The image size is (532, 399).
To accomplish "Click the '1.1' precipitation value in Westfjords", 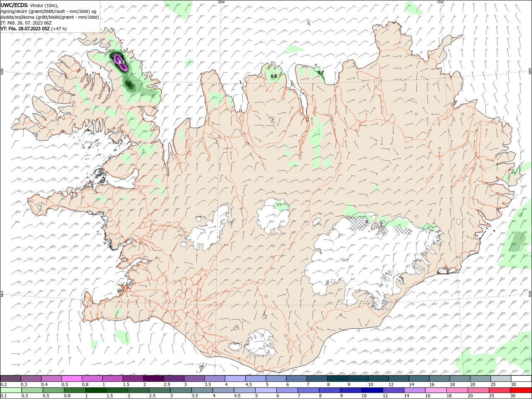I will pos(129,83).
